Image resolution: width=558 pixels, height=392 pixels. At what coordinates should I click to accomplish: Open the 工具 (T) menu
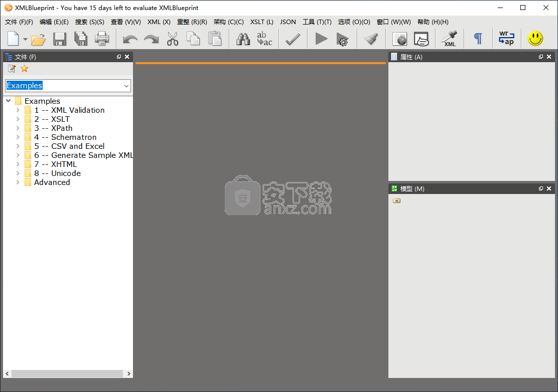(x=317, y=22)
